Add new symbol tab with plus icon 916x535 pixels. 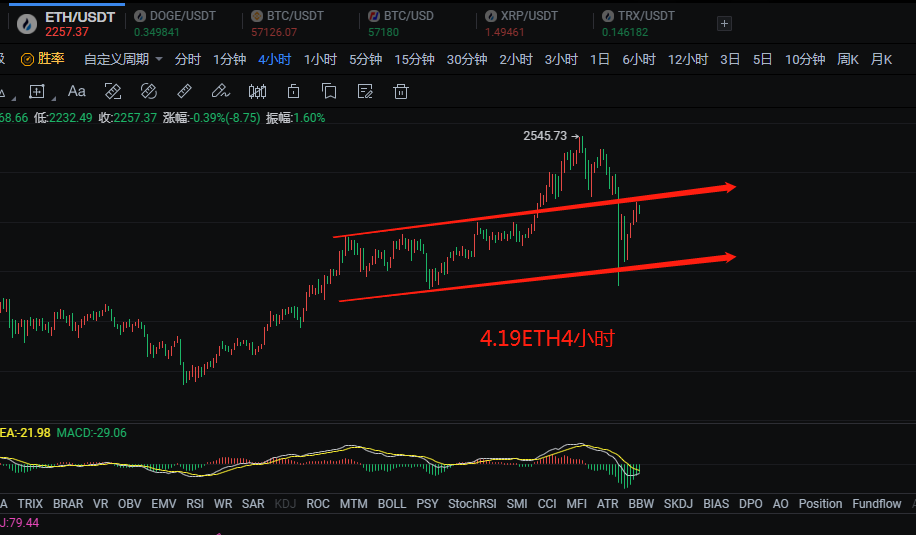724,23
